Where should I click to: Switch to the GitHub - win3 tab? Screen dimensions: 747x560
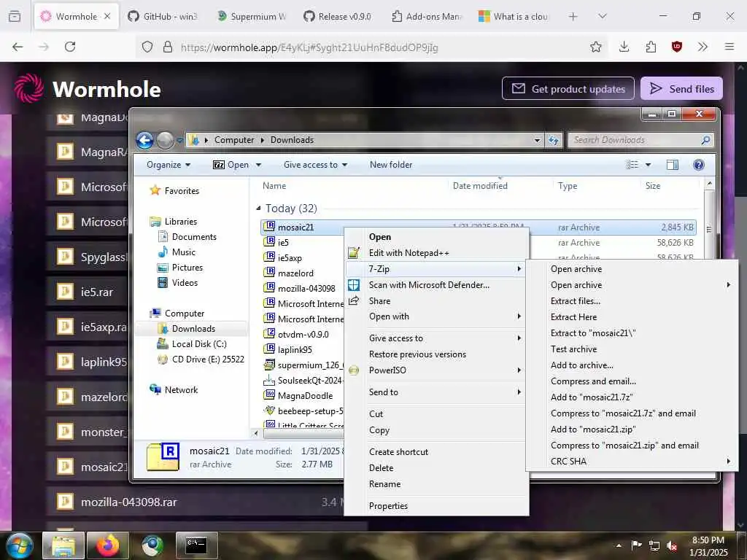[x=163, y=17]
